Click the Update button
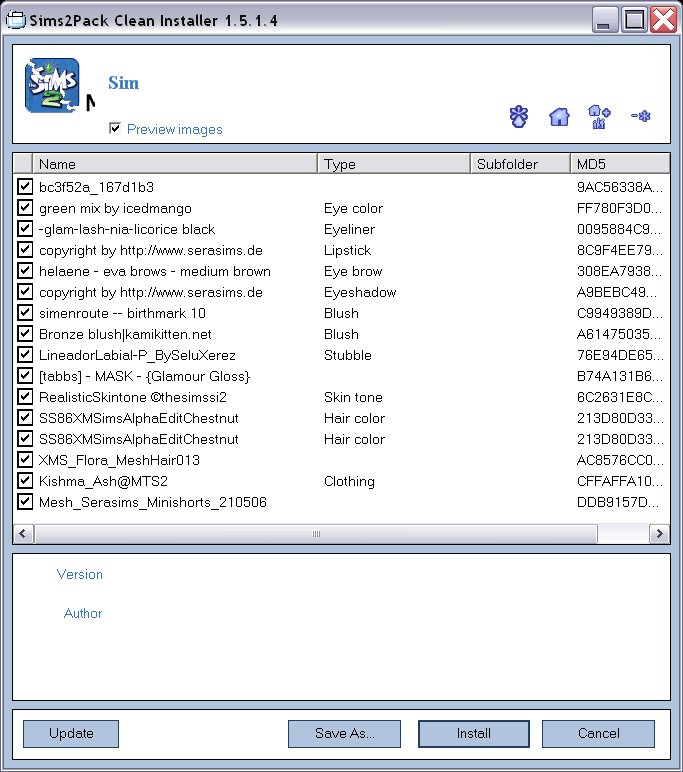Viewport: 683px width, 772px height. coord(71,733)
